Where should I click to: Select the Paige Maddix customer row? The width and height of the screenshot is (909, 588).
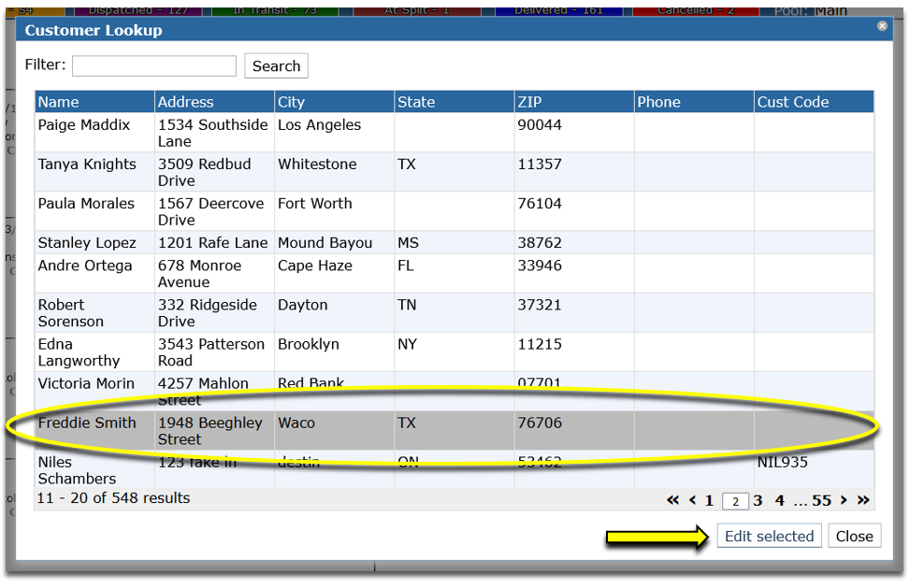point(454,133)
